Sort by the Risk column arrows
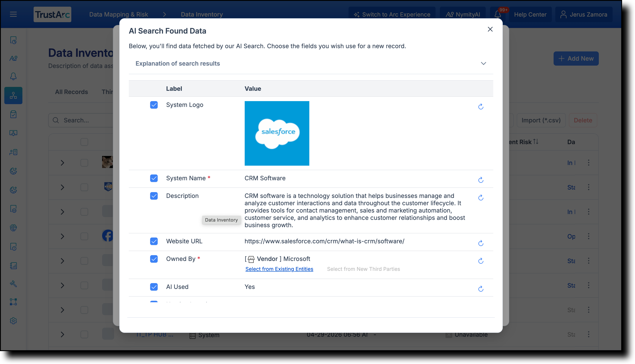Image resolution: width=635 pixels, height=364 pixels. coord(536,142)
